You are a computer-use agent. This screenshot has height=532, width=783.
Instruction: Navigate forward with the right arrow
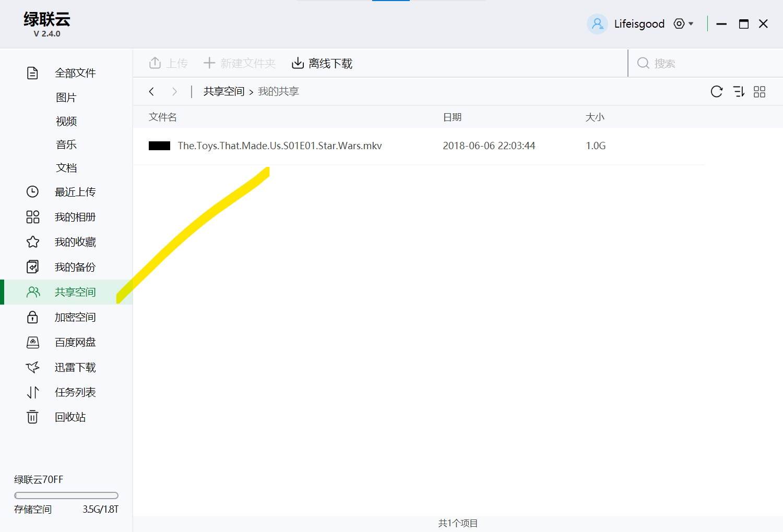174,92
